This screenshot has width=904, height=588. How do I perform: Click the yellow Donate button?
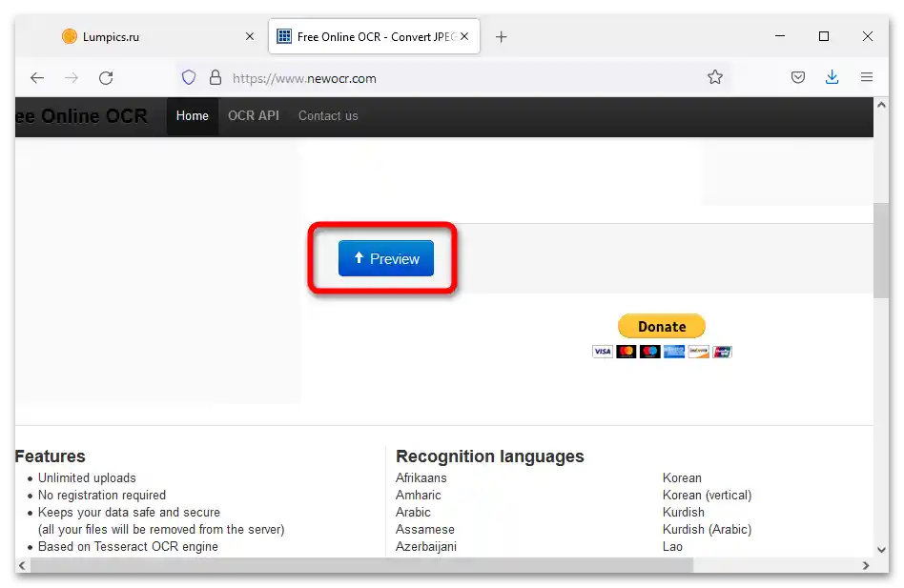click(661, 327)
